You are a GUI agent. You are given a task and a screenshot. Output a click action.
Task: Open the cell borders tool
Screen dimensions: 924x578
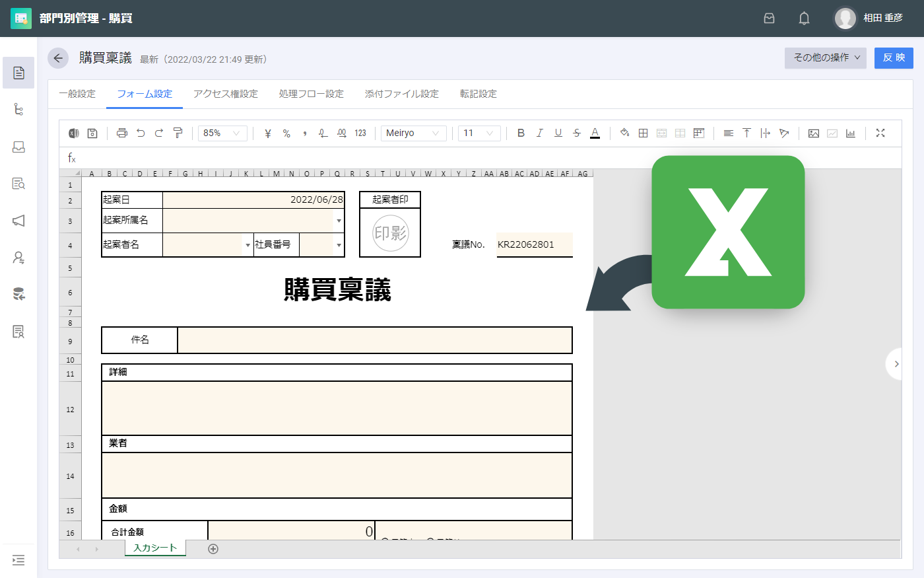pyautogui.click(x=643, y=133)
